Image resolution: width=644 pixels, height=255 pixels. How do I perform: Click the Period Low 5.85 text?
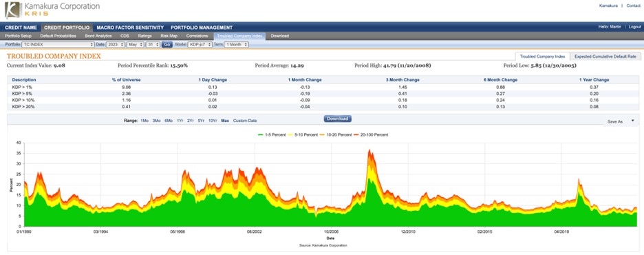click(x=540, y=65)
